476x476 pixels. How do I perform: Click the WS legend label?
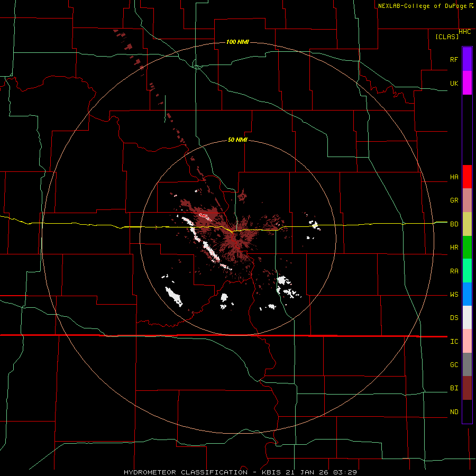click(454, 295)
